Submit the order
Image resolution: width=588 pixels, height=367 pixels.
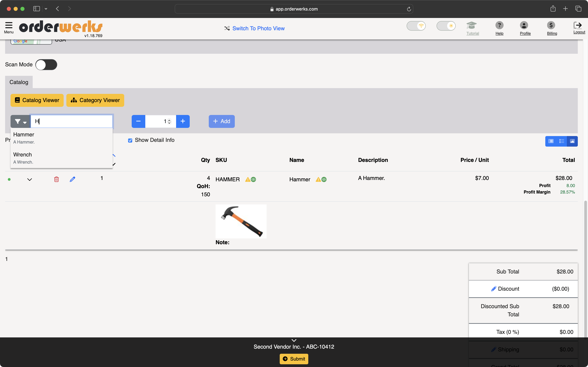click(294, 359)
